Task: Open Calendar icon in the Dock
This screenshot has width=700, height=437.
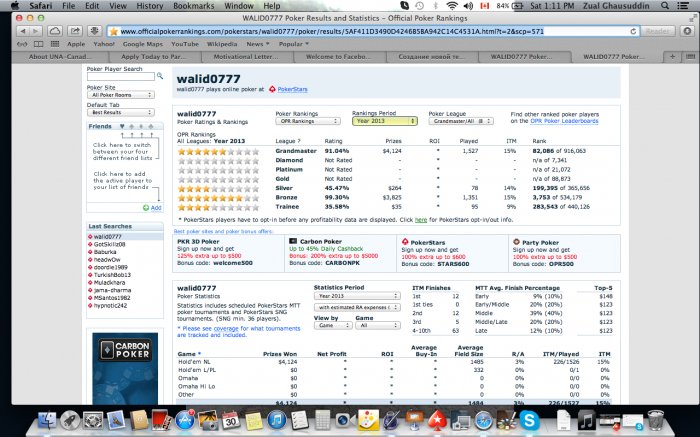Action: tap(231, 420)
